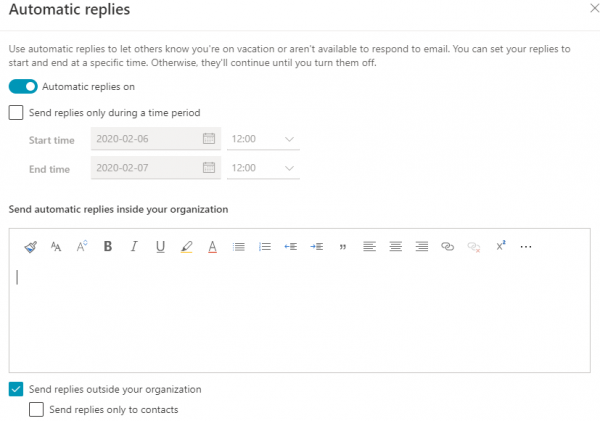Apply underline formatting

point(160,246)
